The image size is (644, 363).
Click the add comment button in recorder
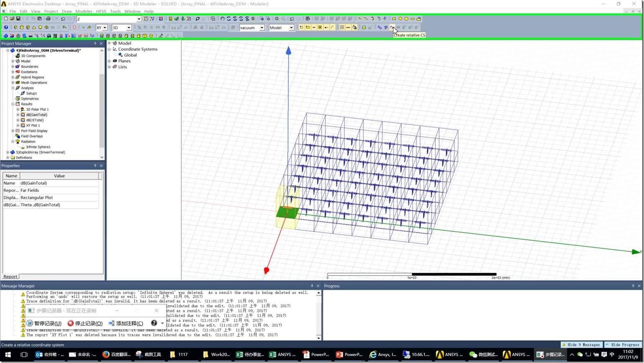pyautogui.click(x=125, y=323)
